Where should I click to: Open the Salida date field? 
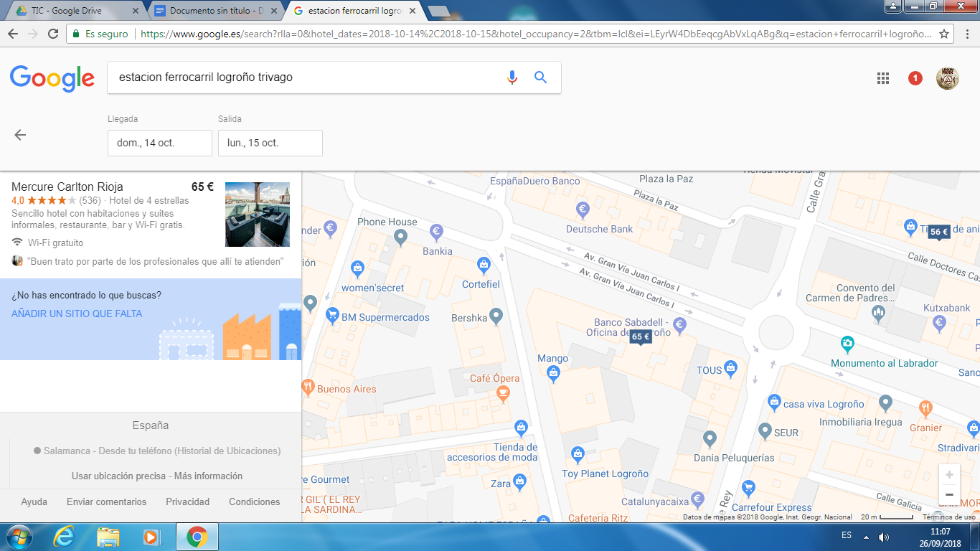click(x=270, y=143)
